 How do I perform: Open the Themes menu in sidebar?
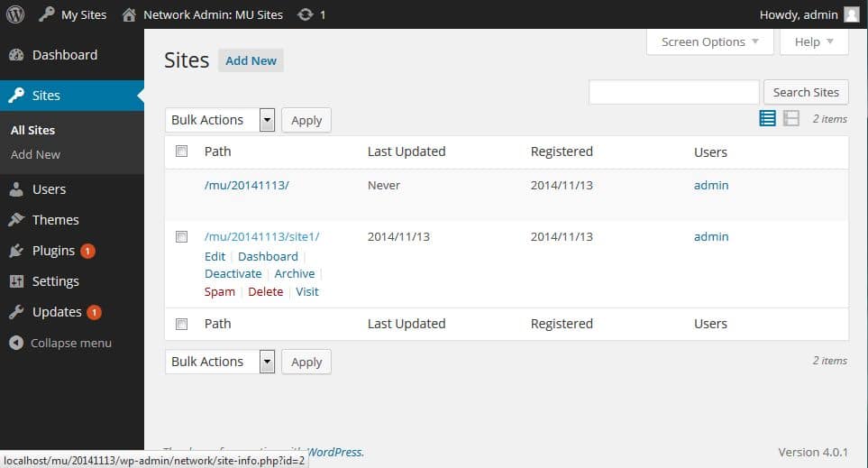[55, 220]
